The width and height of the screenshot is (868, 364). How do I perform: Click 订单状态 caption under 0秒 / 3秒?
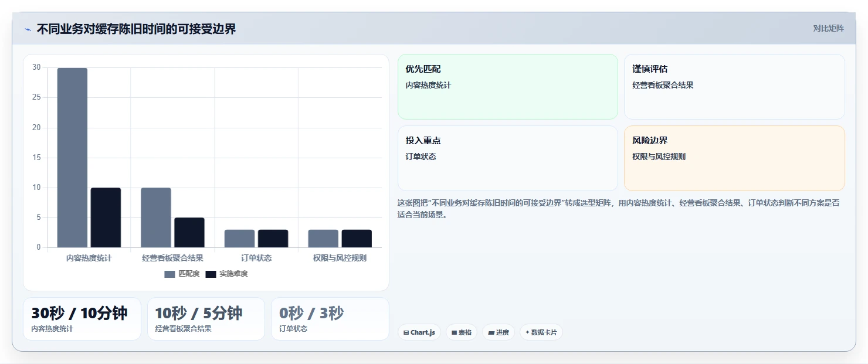[293, 329]
